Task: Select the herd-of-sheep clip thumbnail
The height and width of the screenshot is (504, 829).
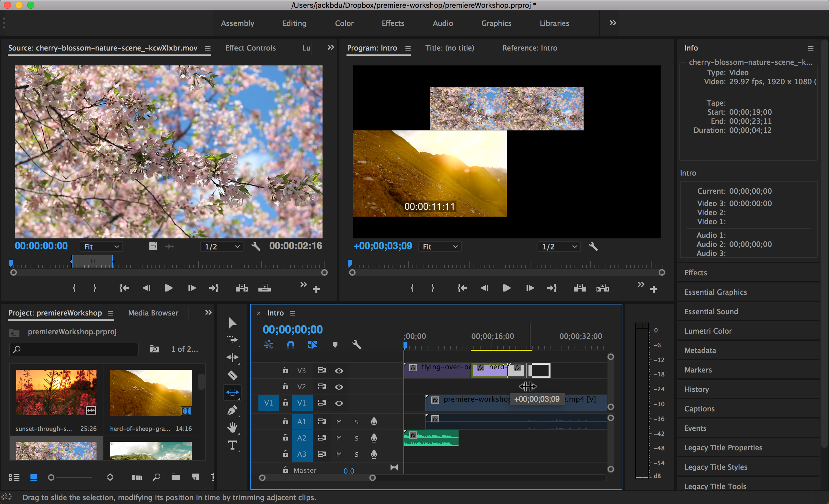Action: point(150,393)
